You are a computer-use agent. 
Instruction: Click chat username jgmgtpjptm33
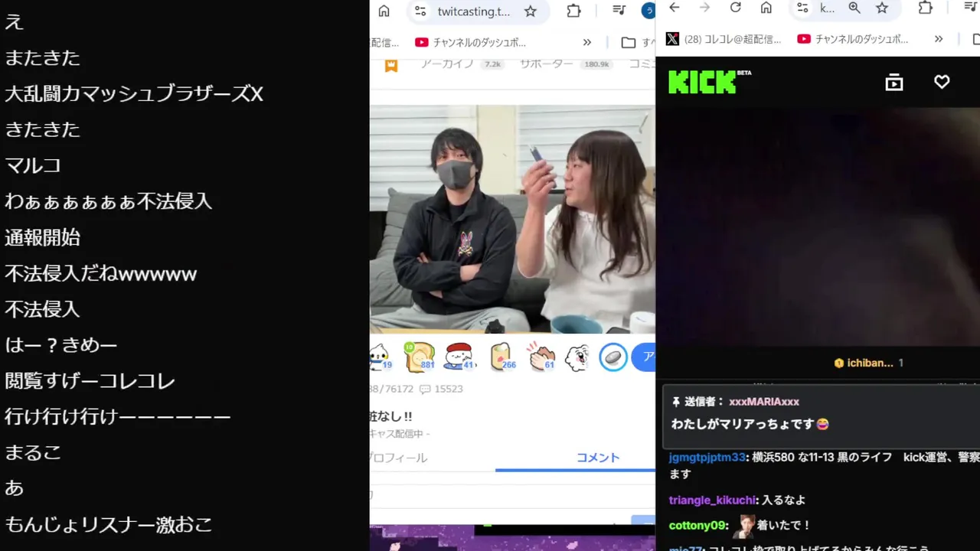point(707,457)
